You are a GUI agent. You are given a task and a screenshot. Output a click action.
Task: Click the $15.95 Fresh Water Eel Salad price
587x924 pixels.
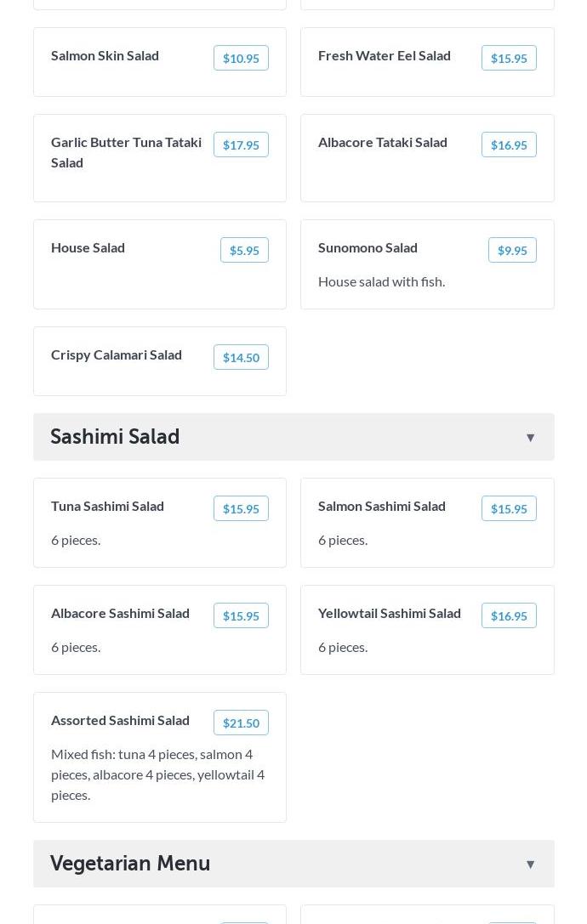click(x=509, y=58)
